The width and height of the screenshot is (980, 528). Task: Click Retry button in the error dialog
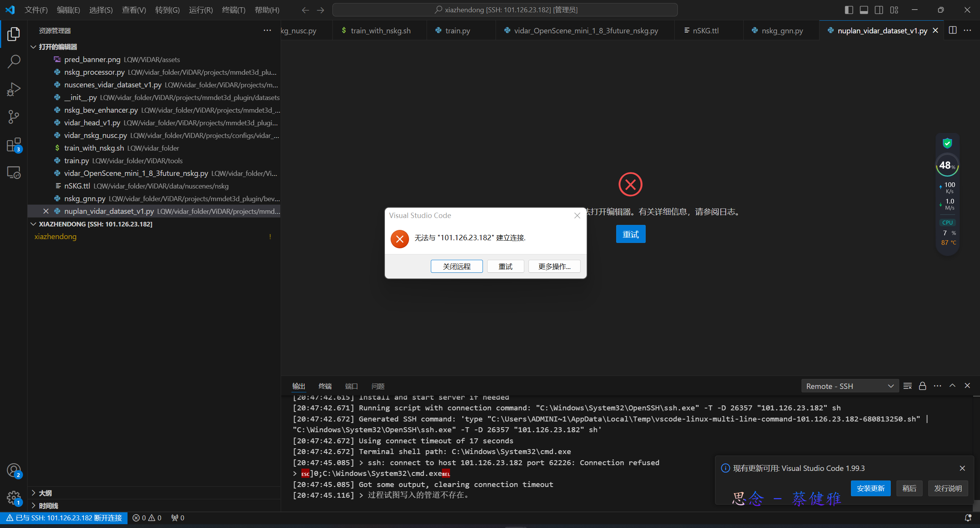pyautogui.click(x=505, y=266)
